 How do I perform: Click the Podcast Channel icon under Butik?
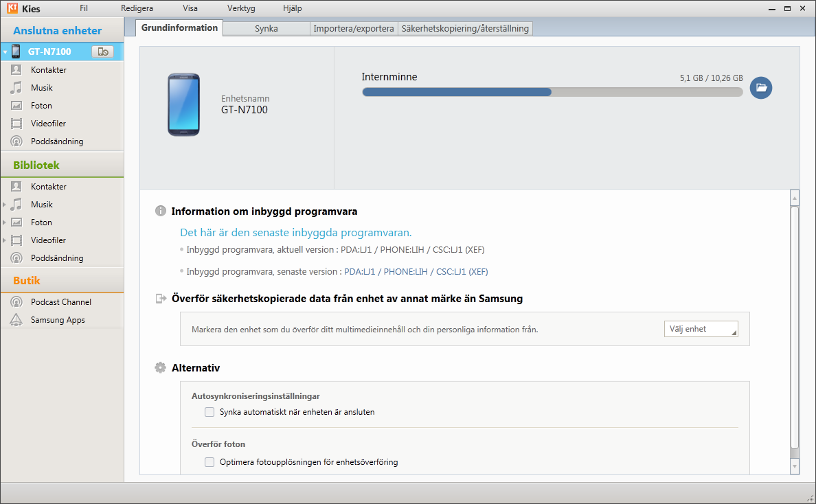coord(16,302)
